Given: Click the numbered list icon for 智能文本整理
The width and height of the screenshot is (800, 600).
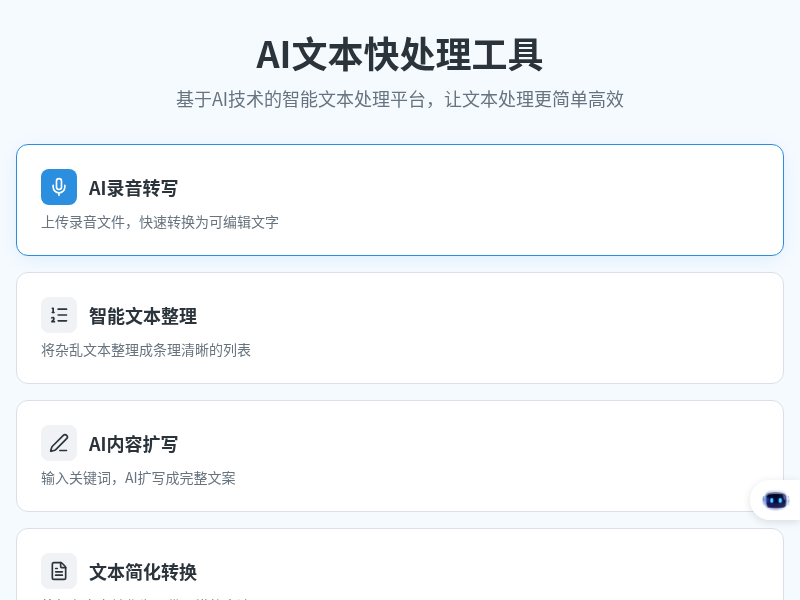Looking at the screenshot, I should click(59, 315).
